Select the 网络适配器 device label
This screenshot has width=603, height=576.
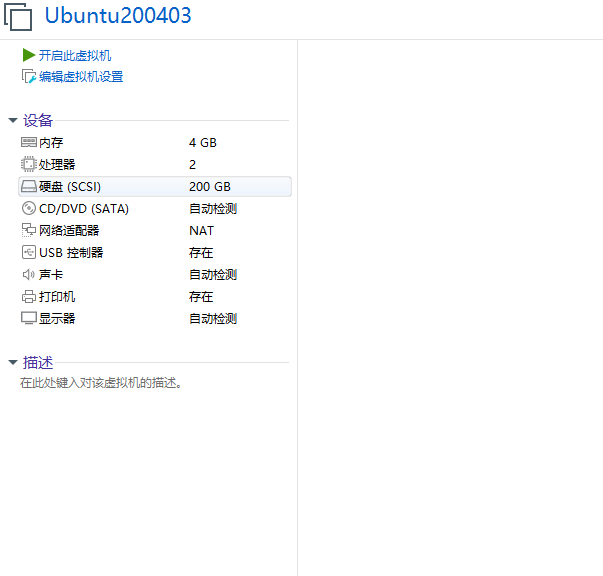[x=69, y=230]
